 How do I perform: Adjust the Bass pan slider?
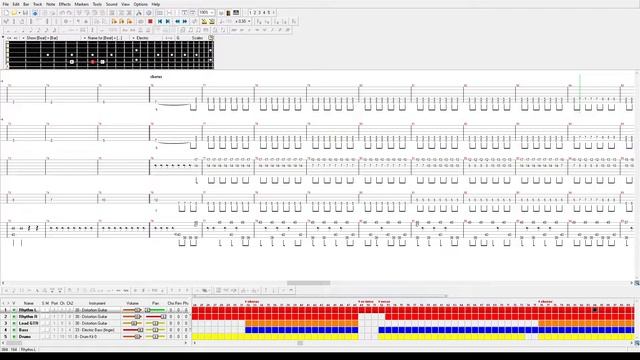[x=156, y=330]
